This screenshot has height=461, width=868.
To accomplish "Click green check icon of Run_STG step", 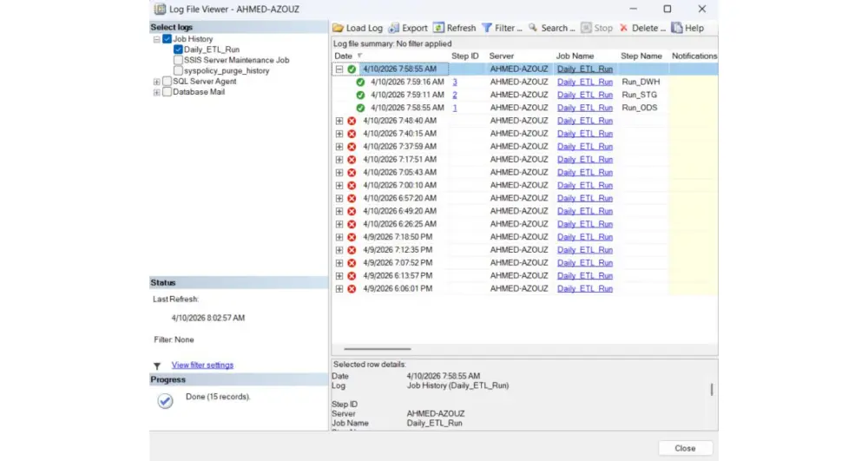I will point(360,95).
